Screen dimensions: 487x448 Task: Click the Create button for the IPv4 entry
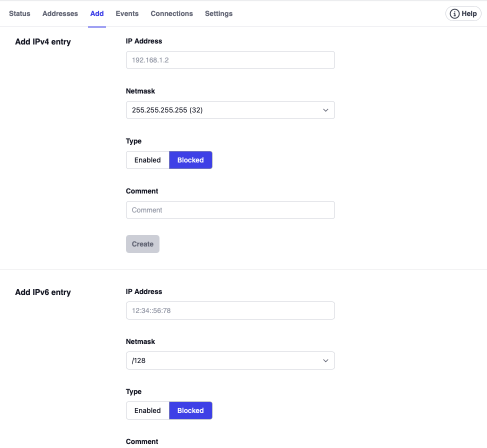[x=142, y=244]
